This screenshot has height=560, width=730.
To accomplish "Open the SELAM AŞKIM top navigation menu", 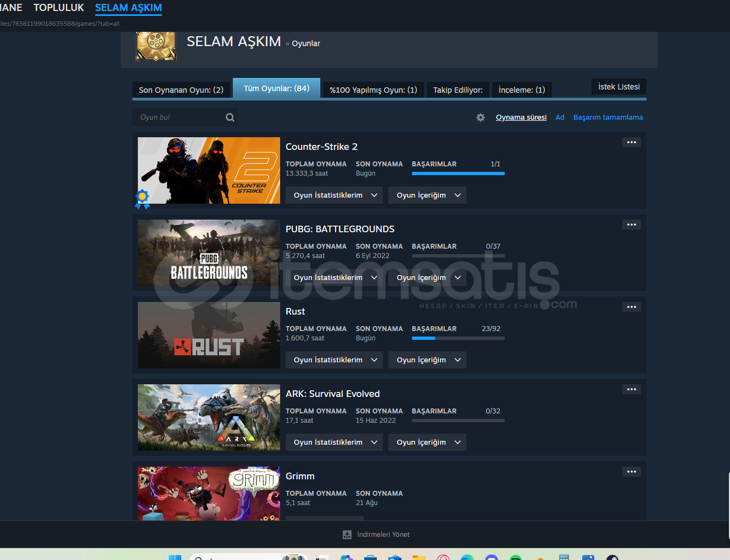I will coord(129,8).
